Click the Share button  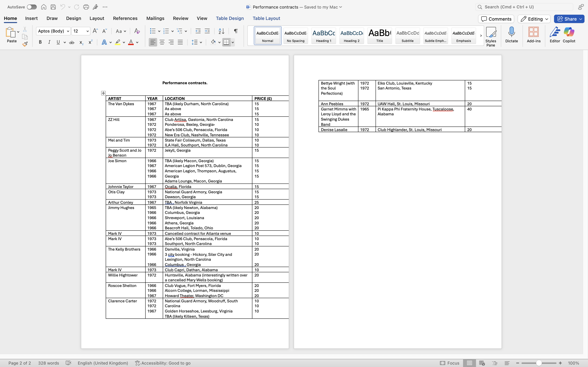[x=569, y=19]
